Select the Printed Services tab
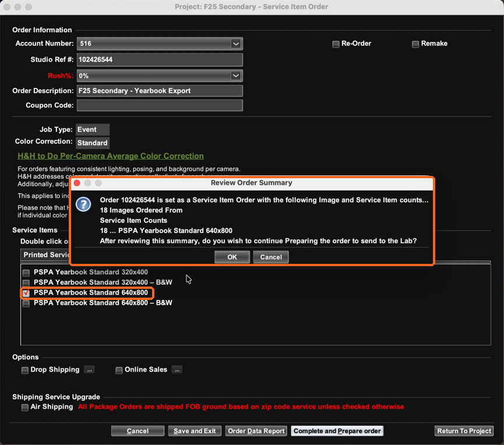This screenshot has height=445, width=504. [x=45, y=255]
